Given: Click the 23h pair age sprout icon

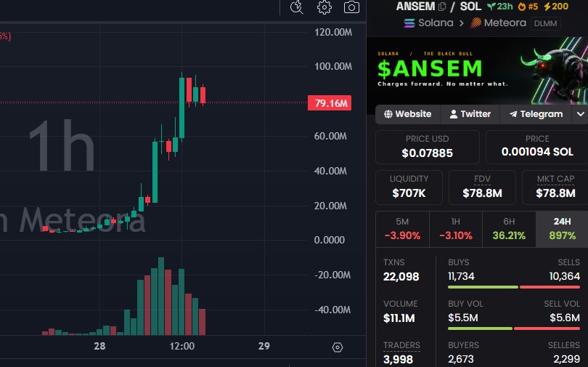Looking at the screenshot, I should click(491, 7).
